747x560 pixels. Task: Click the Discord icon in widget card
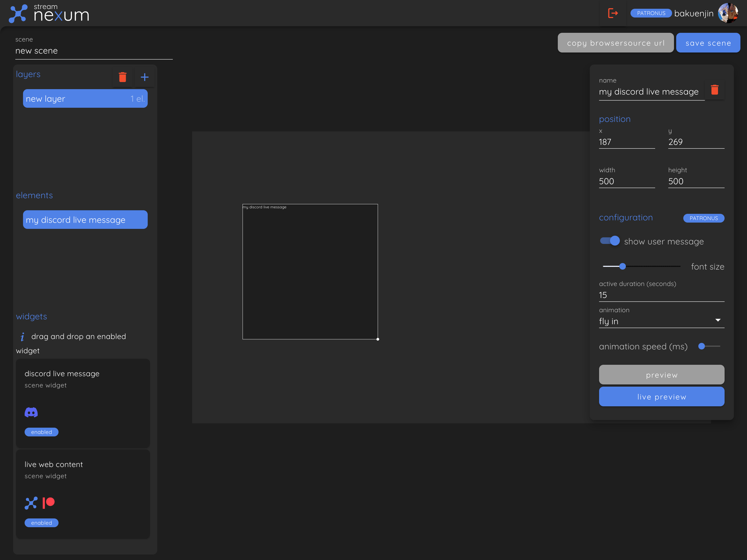31,412
